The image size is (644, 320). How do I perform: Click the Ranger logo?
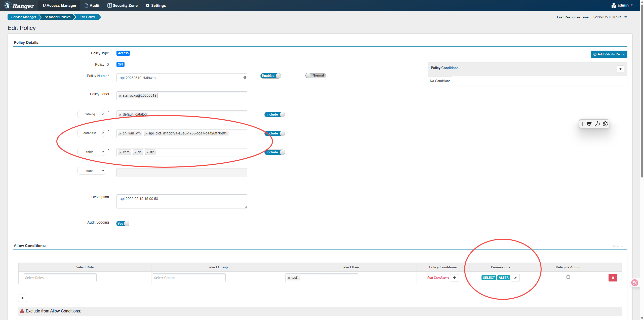19,5
